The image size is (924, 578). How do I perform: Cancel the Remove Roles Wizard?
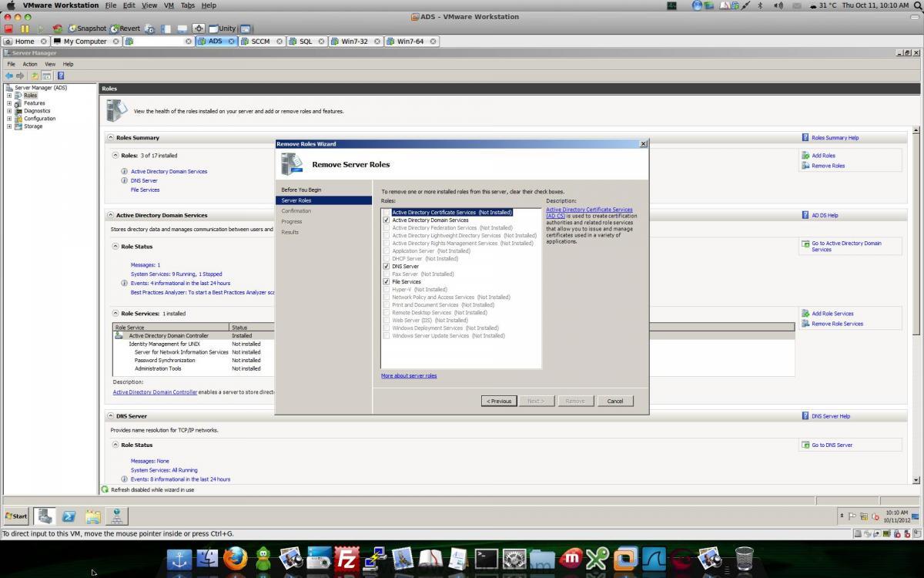pos(615,401)
